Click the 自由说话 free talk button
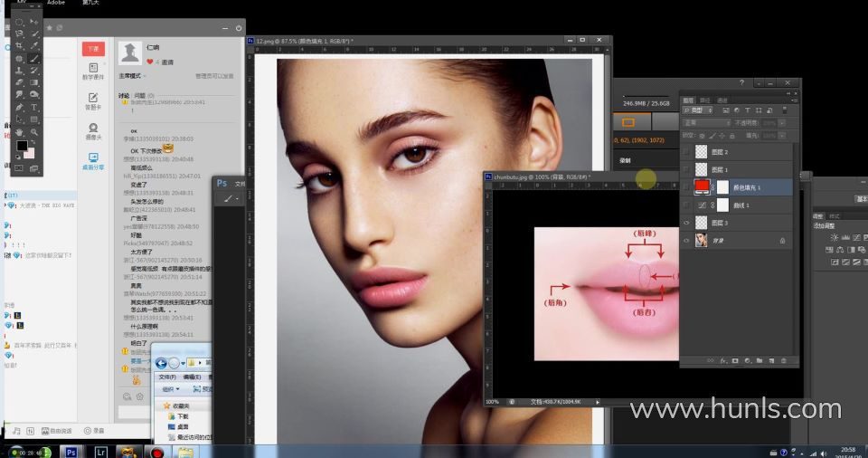868x458 pixels. [x=57, y=431]
